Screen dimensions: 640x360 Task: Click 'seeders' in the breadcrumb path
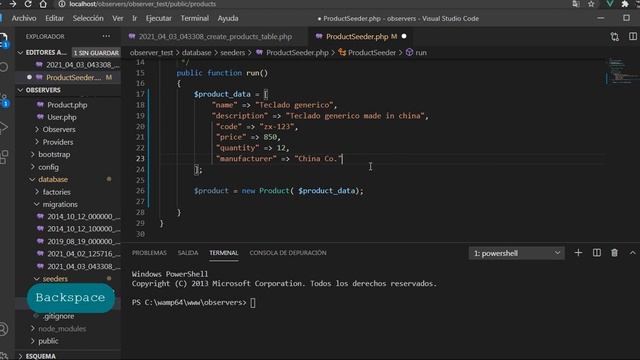coord(233,53)
